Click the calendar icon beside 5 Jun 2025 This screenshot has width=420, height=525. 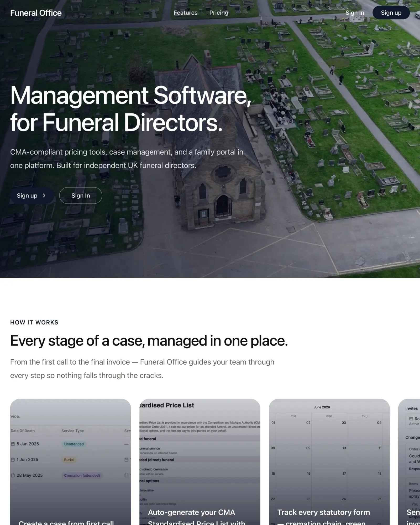(x=13, y=444)
